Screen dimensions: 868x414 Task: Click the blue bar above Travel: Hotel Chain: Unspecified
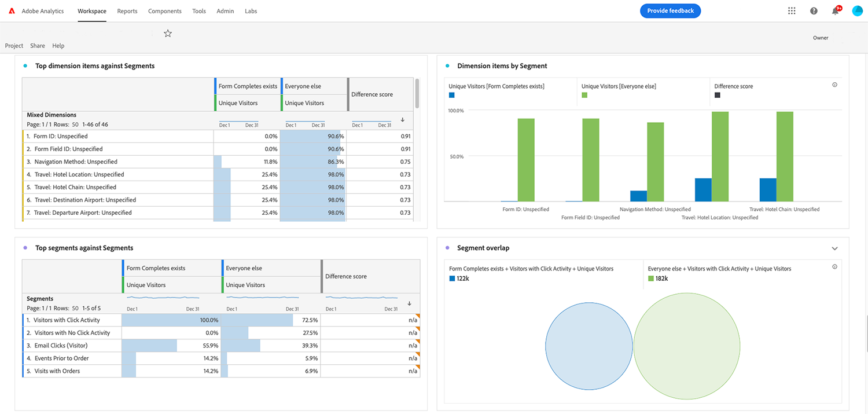(x=768, y=190)
